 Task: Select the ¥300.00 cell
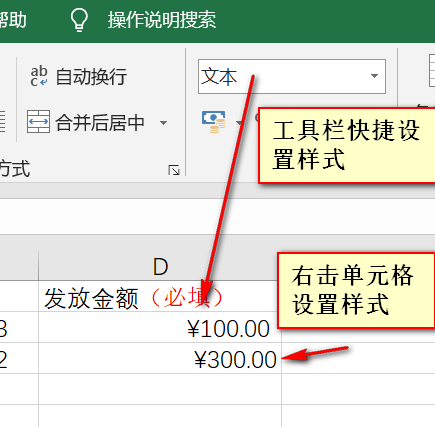tap(160, 358)
